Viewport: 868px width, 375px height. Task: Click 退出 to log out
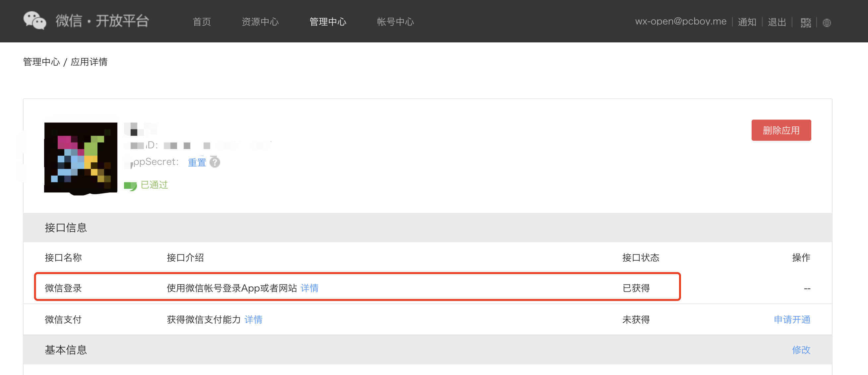pyautogui.click(x=777, y=22)
